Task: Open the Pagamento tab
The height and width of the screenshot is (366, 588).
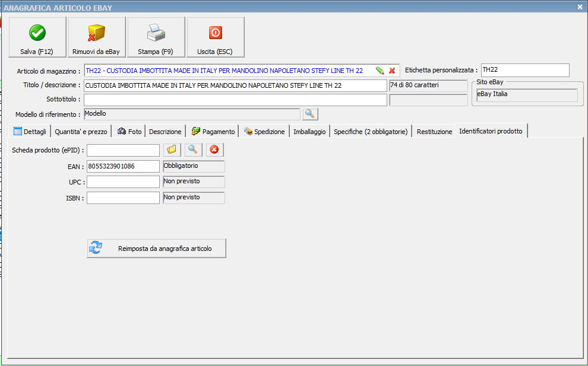Action: click(212, 132)
